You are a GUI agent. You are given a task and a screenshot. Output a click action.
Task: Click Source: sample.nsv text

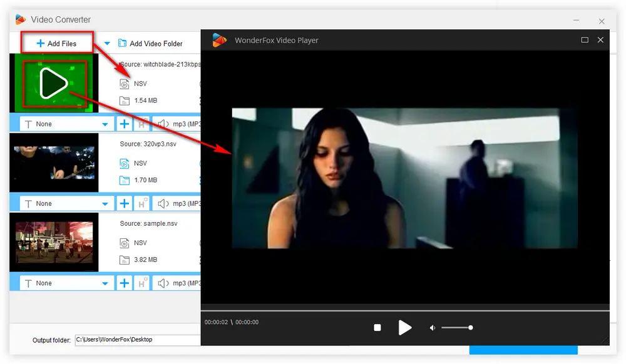(x=148, y=224)
